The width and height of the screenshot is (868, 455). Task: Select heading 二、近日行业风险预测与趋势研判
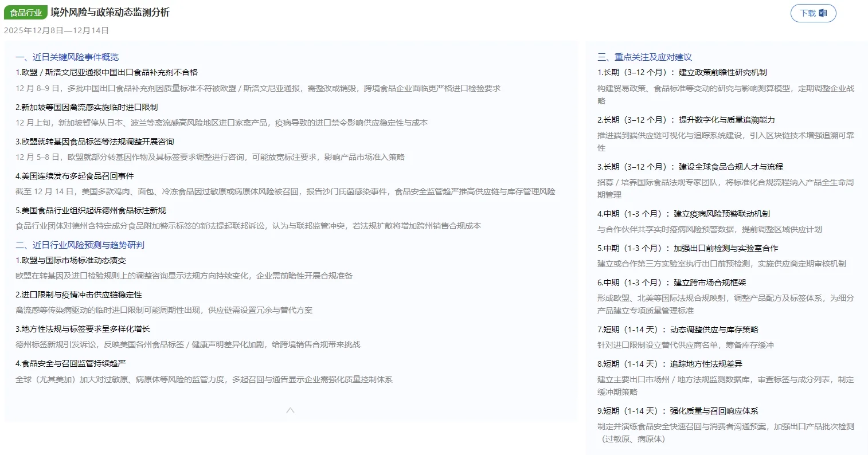[x=81, y=244]
